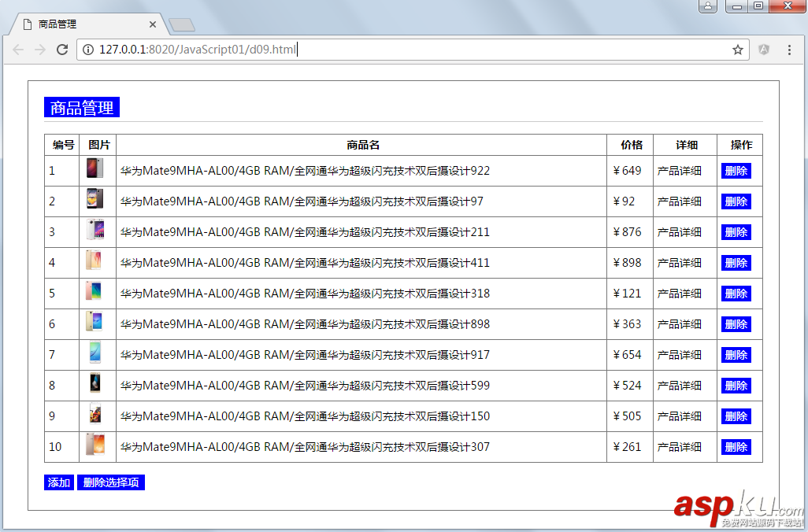Delete product row 2 with 删除

[x=736, y=201]
